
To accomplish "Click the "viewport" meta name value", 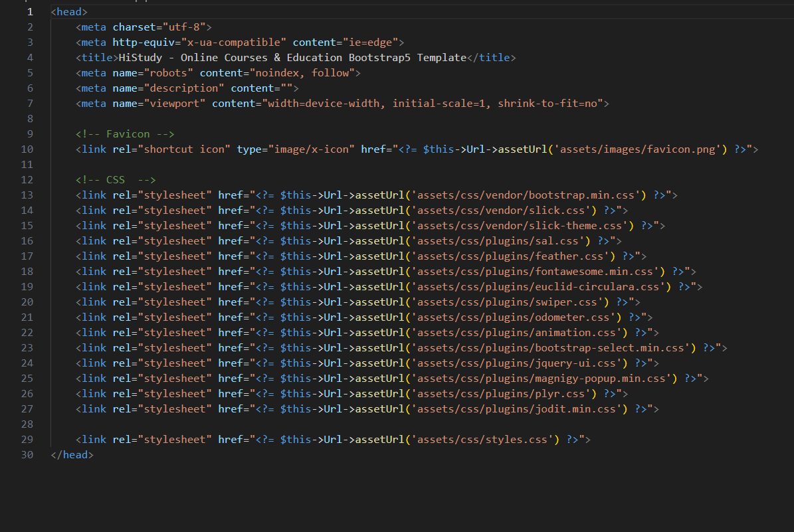I will [x=175, y=103].
